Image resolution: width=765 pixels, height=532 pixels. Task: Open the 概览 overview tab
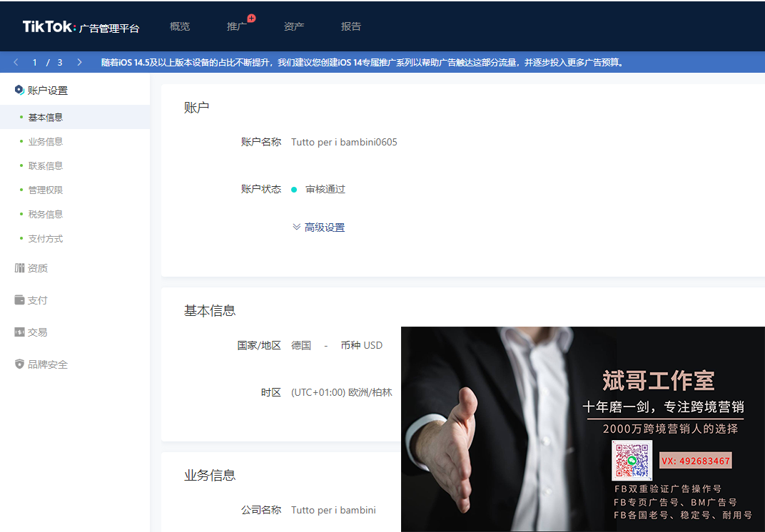point(180,26)
